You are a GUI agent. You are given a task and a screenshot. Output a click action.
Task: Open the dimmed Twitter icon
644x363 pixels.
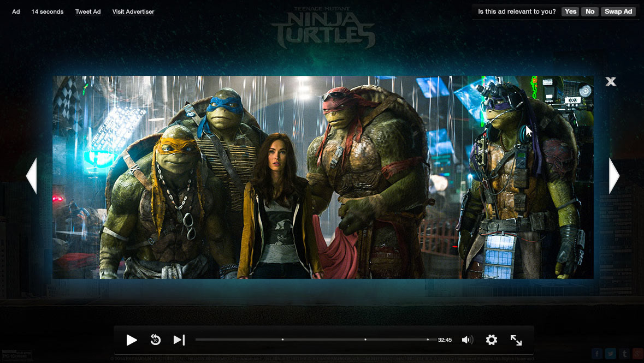pyautogui.click(x=611, y=354)
